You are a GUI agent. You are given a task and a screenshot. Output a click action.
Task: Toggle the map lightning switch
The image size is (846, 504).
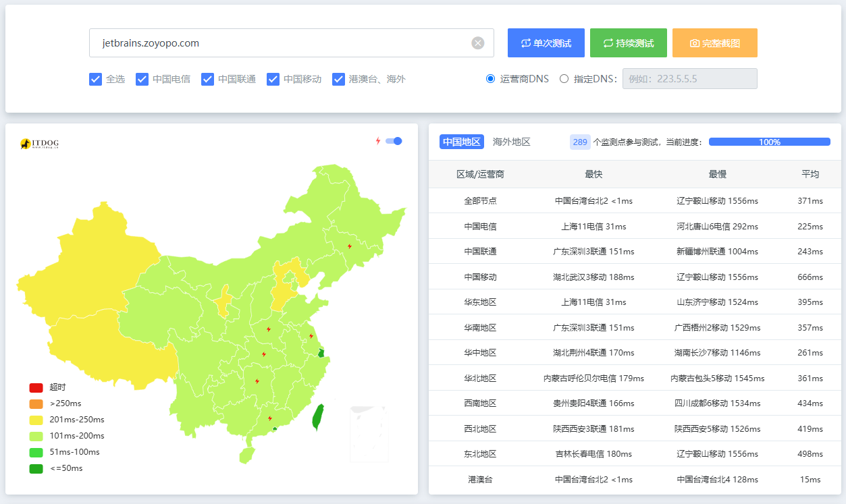coord(394,141)
